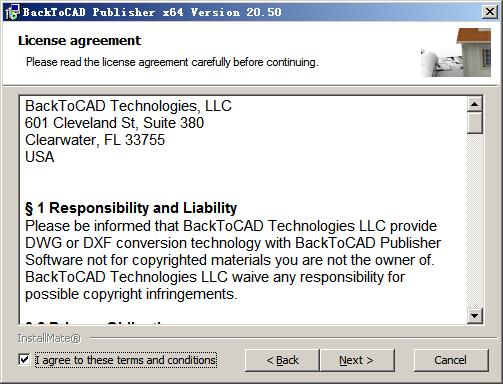Click the empty scrollbar track below the thumb

pos(475,220)
